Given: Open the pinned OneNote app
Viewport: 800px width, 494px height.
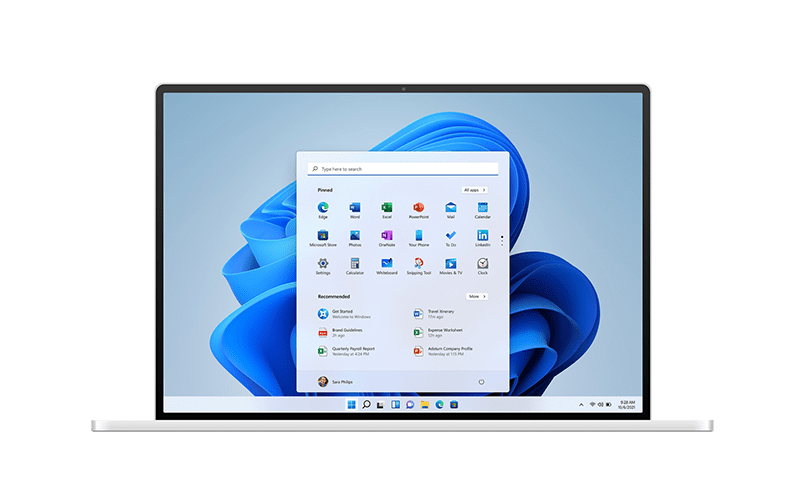Looking at the screenshot, I should (387, 238).
